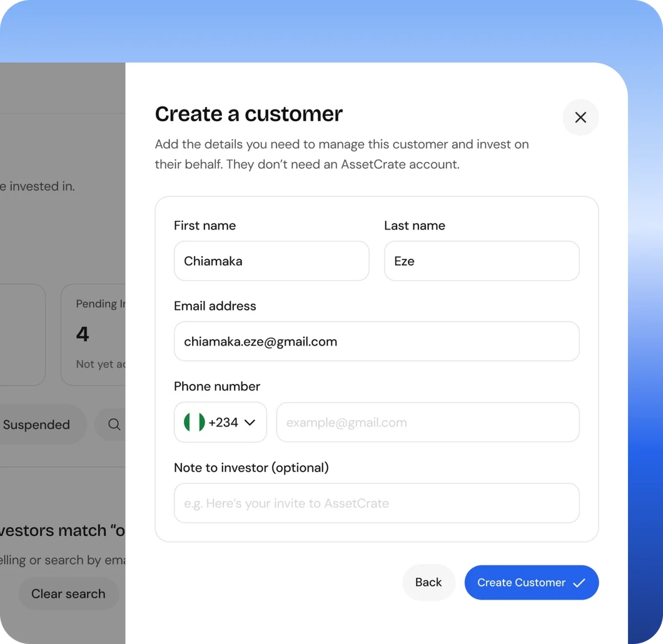Image resolution: width=663 pixels, height=644 pixels.
Task: Click the phone number input field
Action: click(427, 422)
